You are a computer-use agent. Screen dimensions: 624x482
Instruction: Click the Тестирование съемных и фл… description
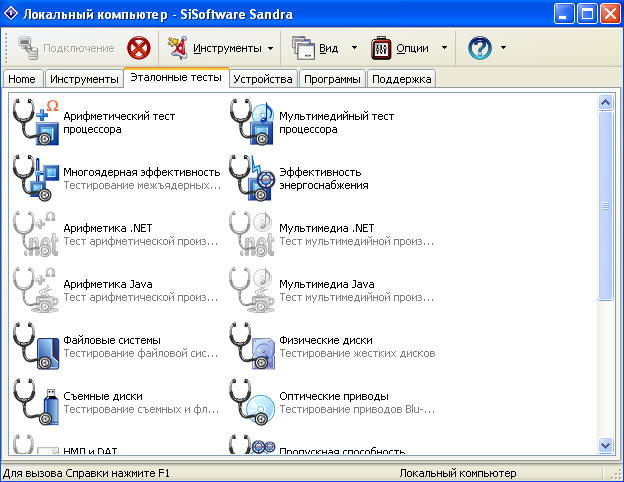coord(141,409)
